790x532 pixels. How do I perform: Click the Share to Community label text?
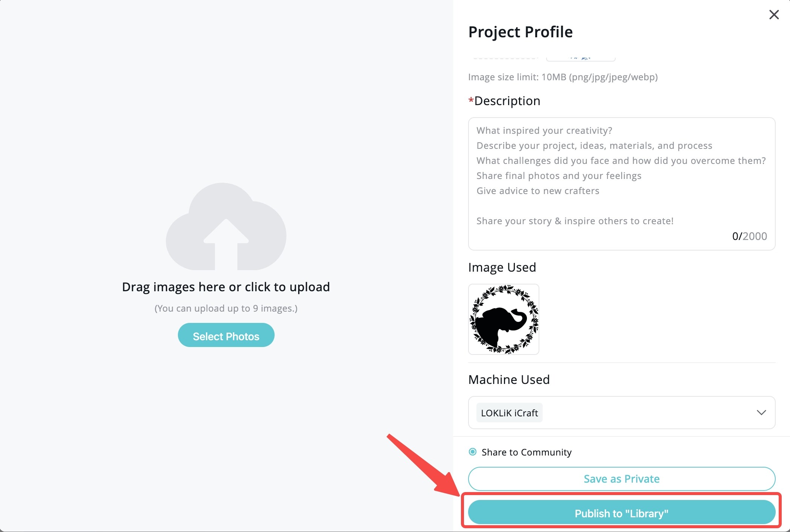point(527,452)
